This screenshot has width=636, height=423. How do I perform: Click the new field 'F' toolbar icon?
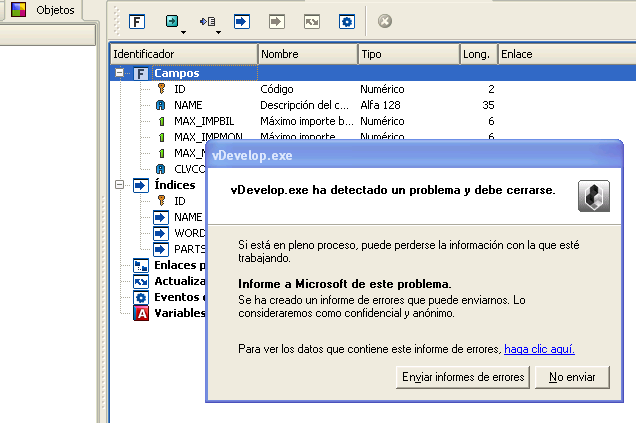coord(137,21)
